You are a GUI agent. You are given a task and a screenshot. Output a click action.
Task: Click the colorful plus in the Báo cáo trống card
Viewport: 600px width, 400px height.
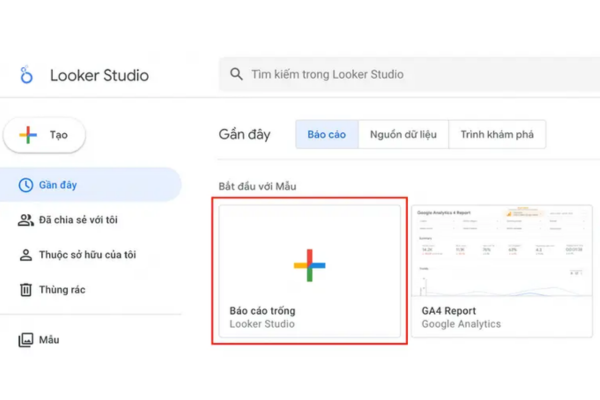click(x=309, y=265)
